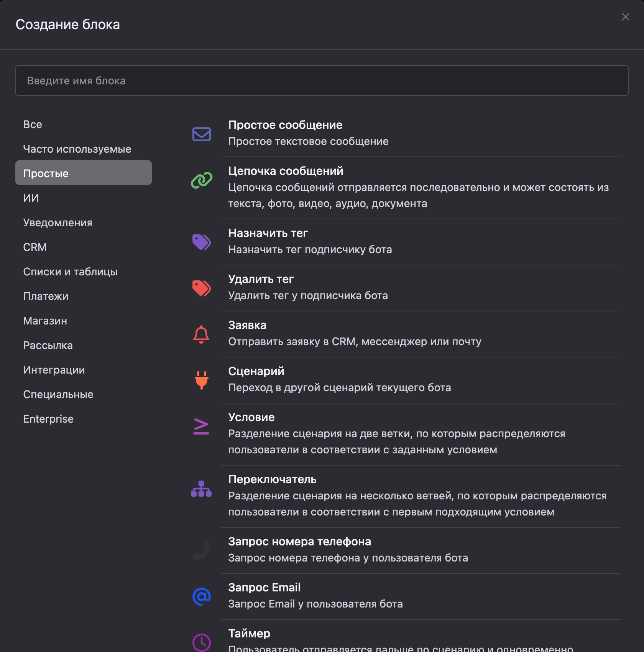Viewport: 644px width, 652px height.
Task: Choose the Цепочка сообщений block title
Action: point(286,171)
